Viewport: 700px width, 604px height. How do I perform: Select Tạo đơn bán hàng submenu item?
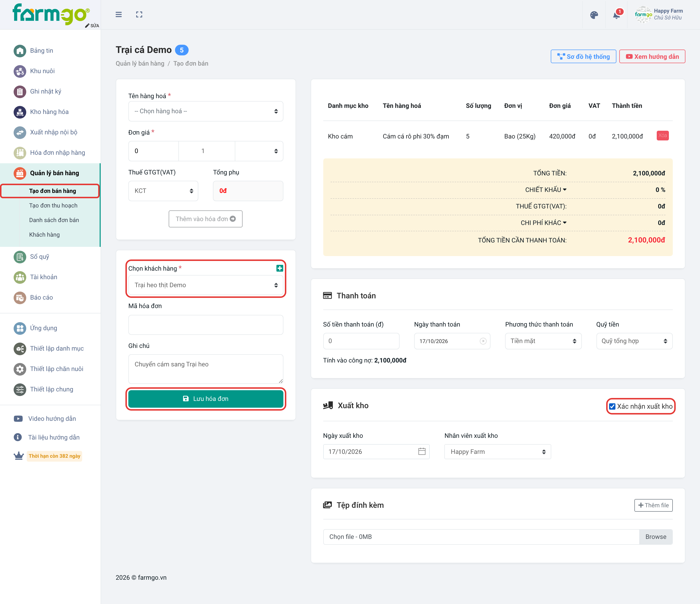click(50, 191)
